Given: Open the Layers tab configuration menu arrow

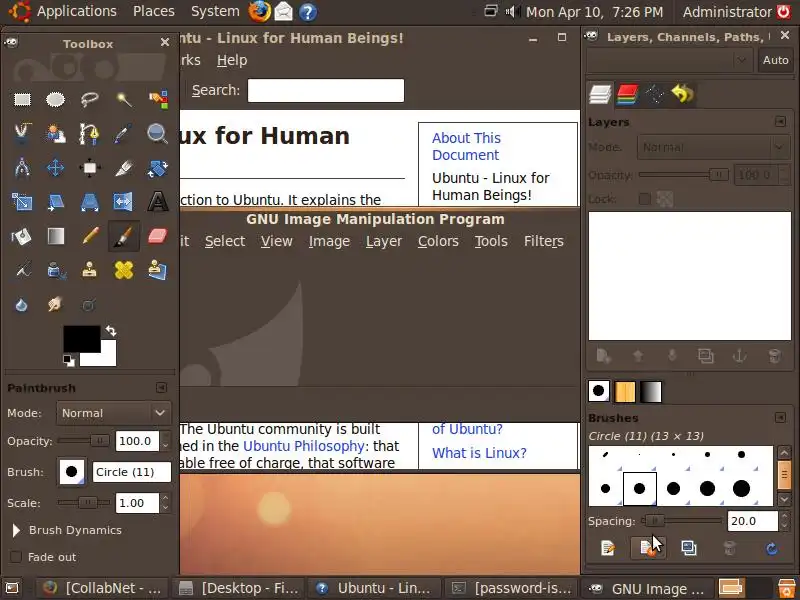Looking at the screenshot, I should click(780, 121).
